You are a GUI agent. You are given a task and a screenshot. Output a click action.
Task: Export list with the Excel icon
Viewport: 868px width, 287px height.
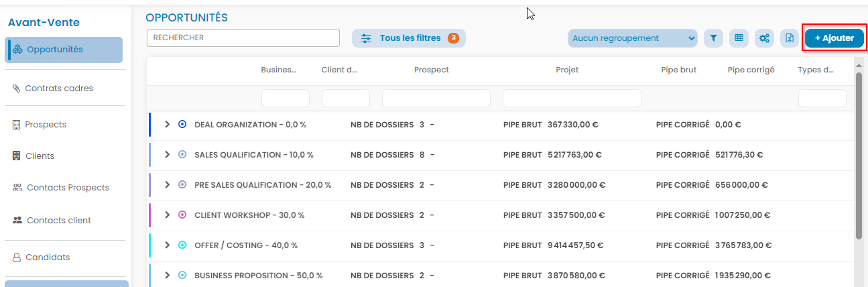(x=790, y=38)
